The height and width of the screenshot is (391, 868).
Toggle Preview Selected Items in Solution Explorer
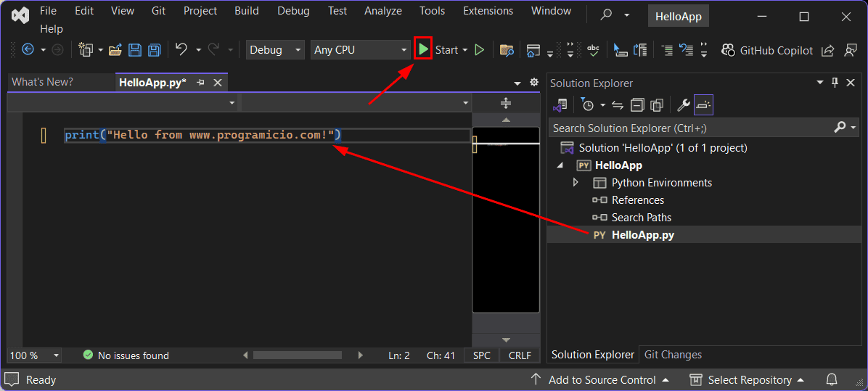703,104
